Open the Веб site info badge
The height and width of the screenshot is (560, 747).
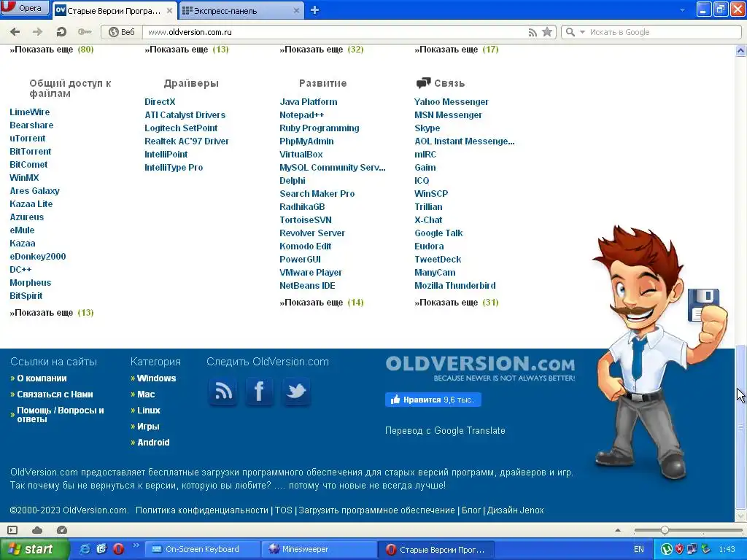(122, 32)
